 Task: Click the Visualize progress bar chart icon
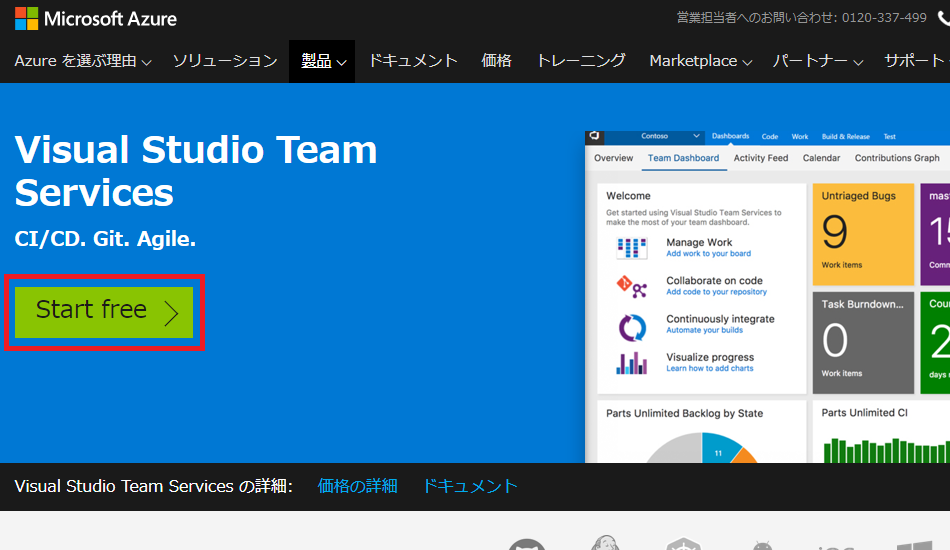(x=632, y=363)
